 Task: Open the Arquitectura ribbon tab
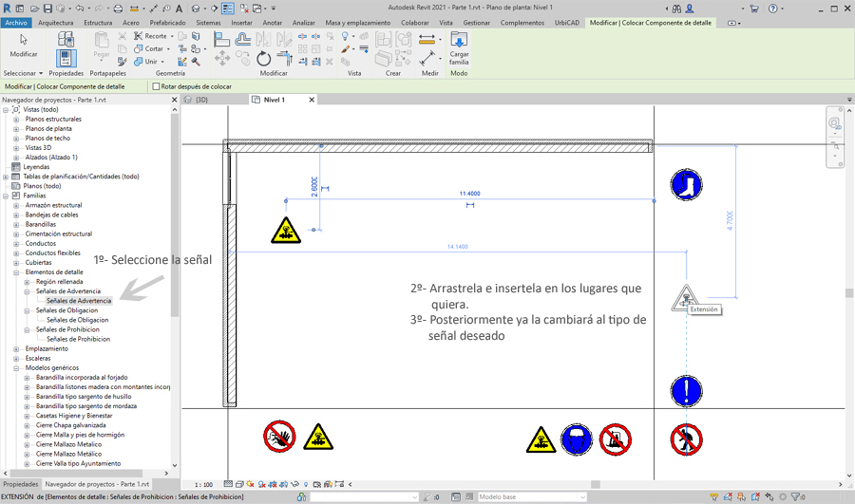point(55,22)
